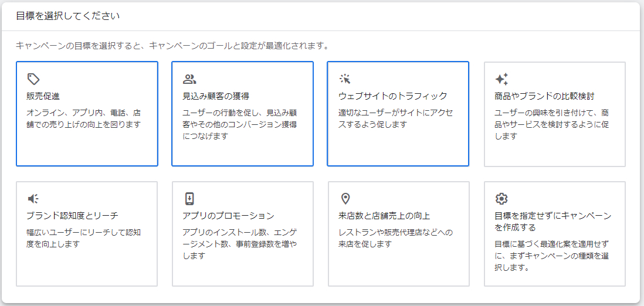
Task: Click the gear icon for 目標を指定せずにキャンペーン
Action: (501, 199)
